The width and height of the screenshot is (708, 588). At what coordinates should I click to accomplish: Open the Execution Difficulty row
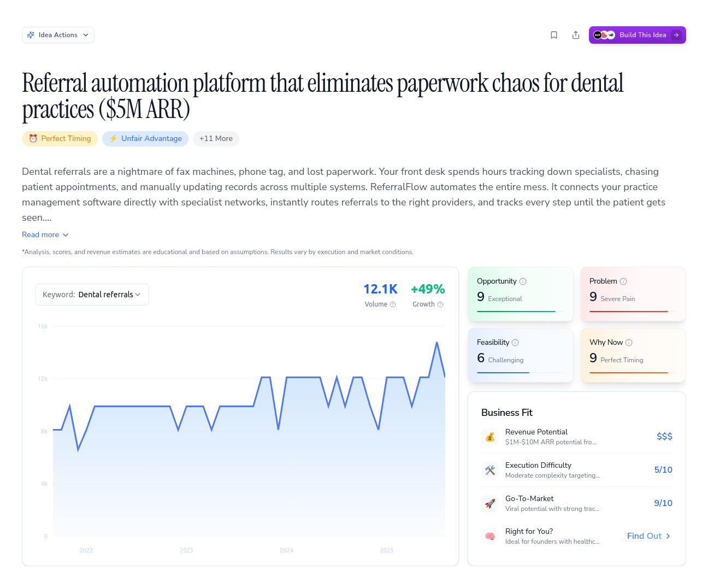point(576,470)
